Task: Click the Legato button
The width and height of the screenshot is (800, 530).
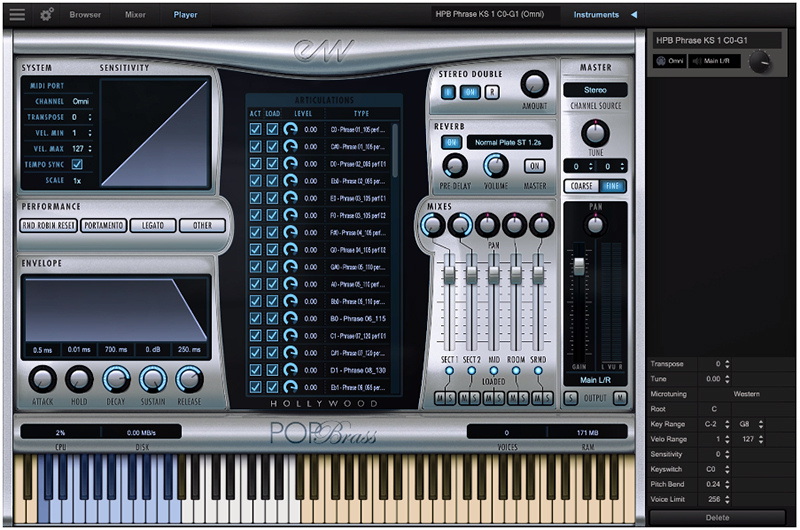Action: click(x=153, y=225)
